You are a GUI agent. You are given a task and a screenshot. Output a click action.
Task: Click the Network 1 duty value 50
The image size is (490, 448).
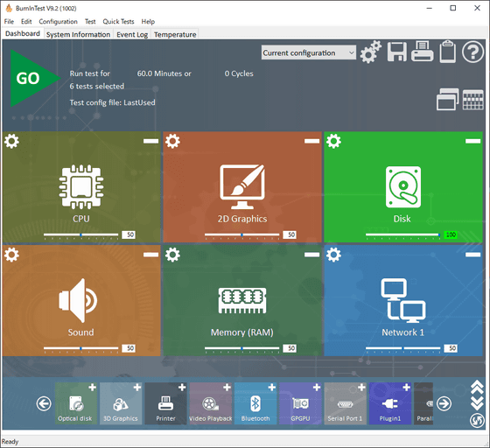[x=451, y=348]
